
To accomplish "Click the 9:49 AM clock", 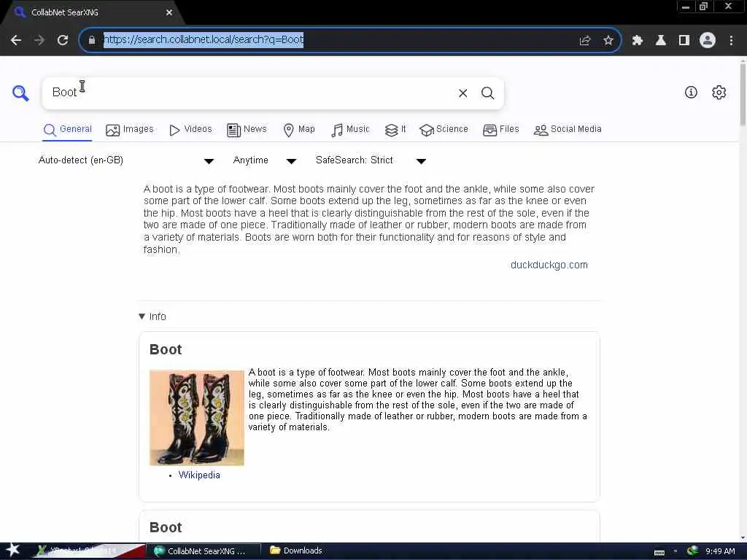I will (720, 551).
